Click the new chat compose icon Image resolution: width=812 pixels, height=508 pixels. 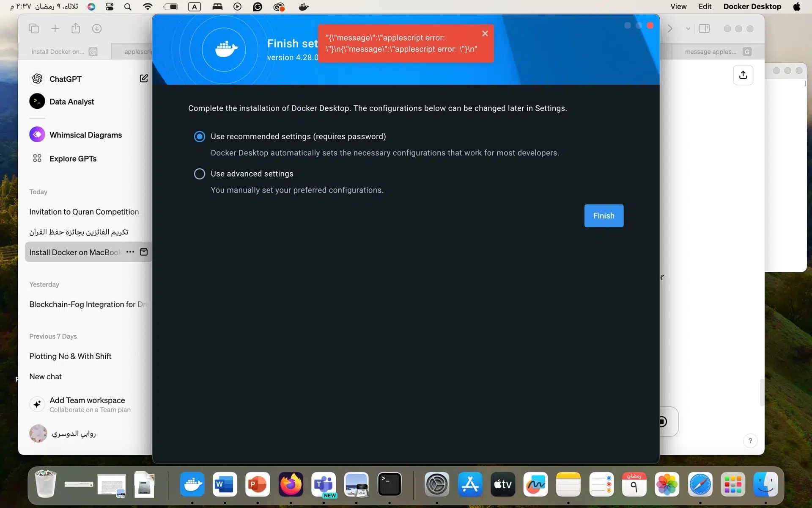pos(144,78)
